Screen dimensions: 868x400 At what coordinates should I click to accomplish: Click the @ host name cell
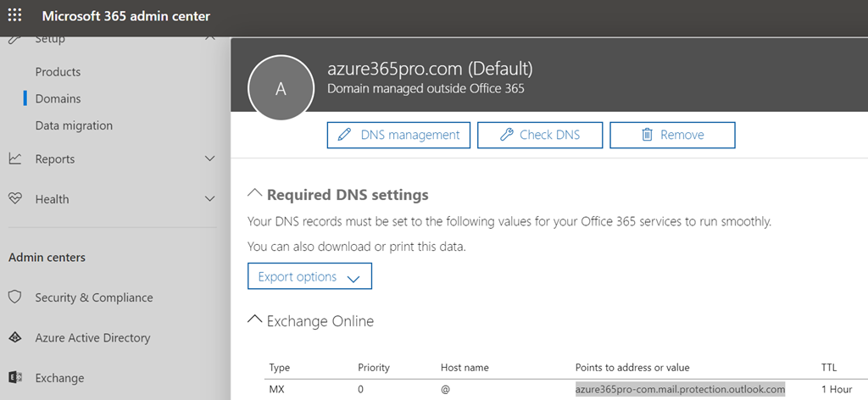[445, 389]
